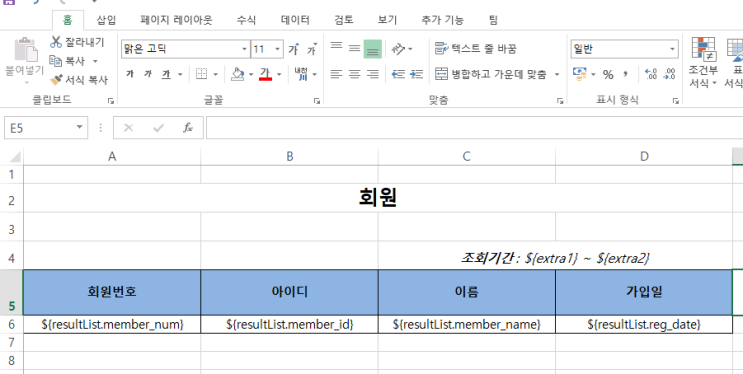
Task: Open the 보기 tab
Action: point(387,20)
